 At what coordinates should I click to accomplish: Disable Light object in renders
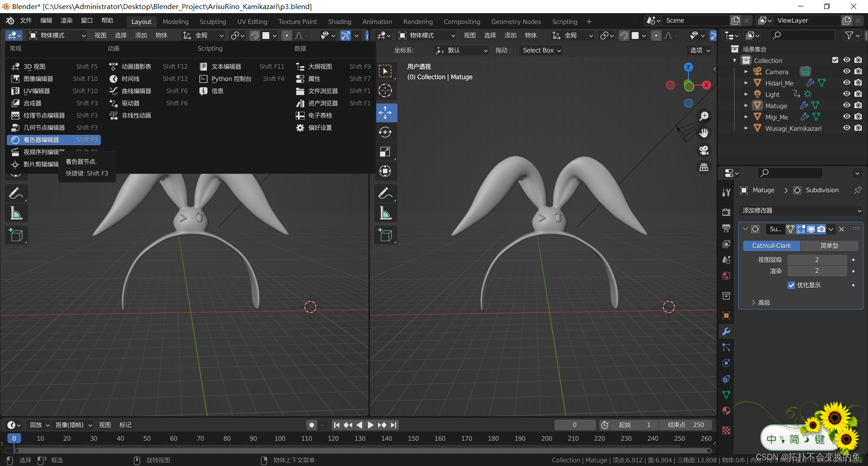coord(858,94)
